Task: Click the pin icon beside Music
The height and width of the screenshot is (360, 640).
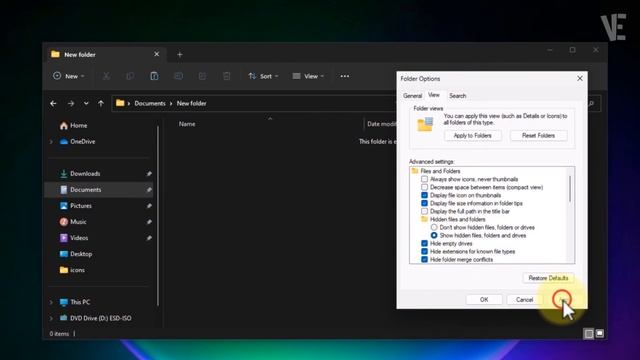Action: [x=149, y=222]
